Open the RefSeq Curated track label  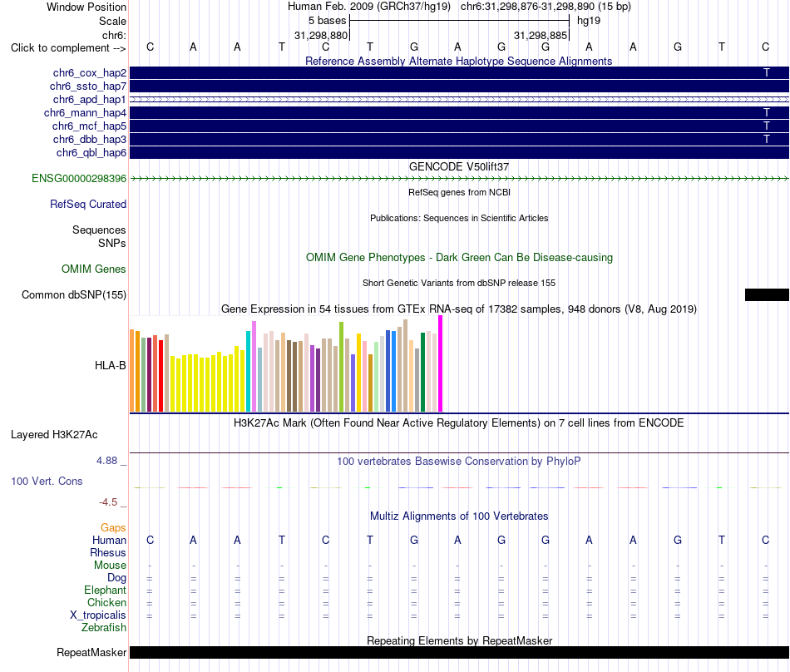(x=88, y=204)
